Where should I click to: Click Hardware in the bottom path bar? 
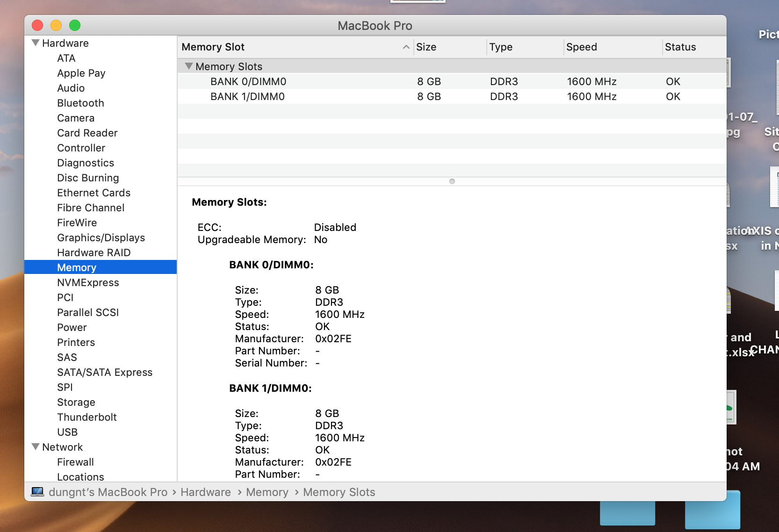[x=205, y=492]
